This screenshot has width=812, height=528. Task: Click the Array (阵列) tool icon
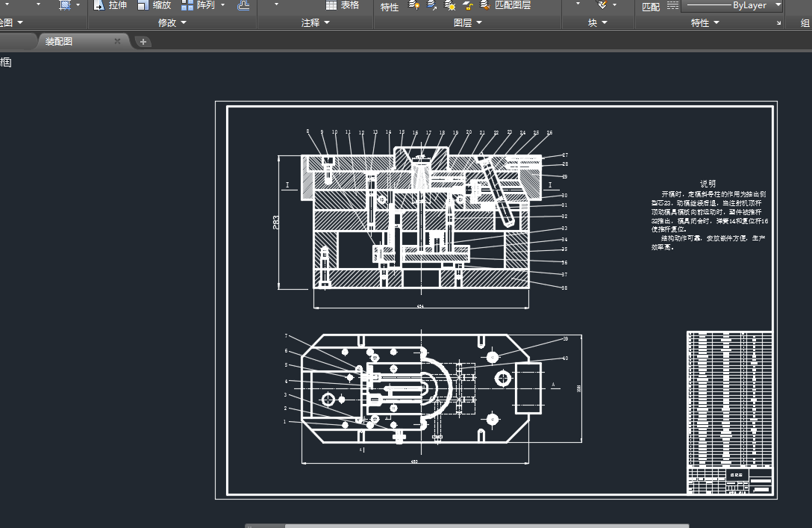(187, 5)
